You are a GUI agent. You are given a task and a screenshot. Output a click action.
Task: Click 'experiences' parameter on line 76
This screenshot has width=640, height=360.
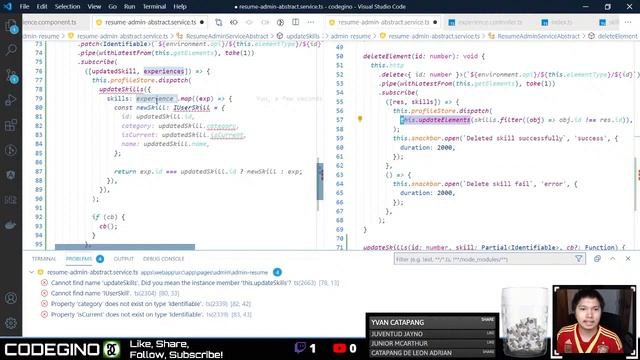point(164,71)
